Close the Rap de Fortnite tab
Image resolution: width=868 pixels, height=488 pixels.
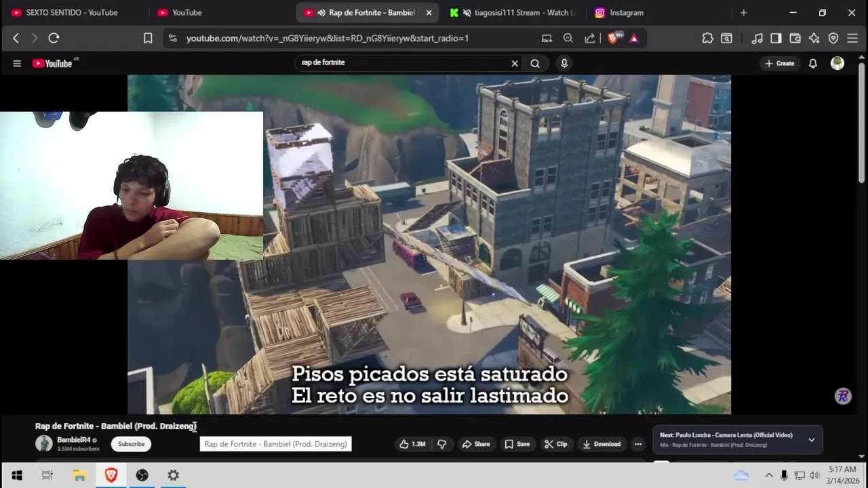click(429, 12)
